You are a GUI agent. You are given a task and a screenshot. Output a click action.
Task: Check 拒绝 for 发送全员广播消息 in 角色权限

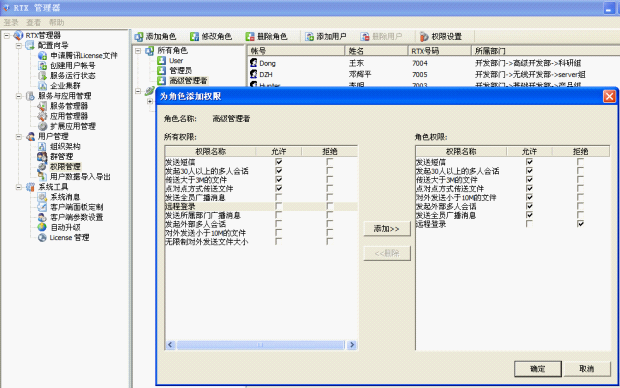click(x=580, y=215)
